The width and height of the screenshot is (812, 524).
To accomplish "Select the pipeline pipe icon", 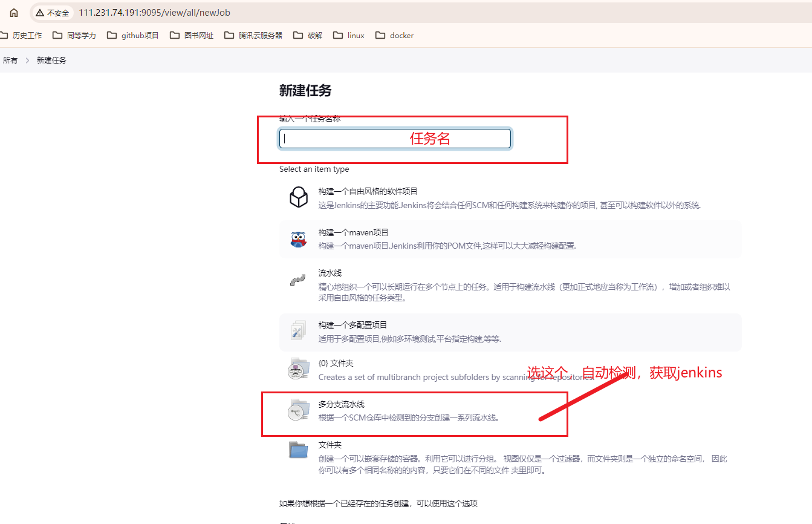I will pos(297,281).
